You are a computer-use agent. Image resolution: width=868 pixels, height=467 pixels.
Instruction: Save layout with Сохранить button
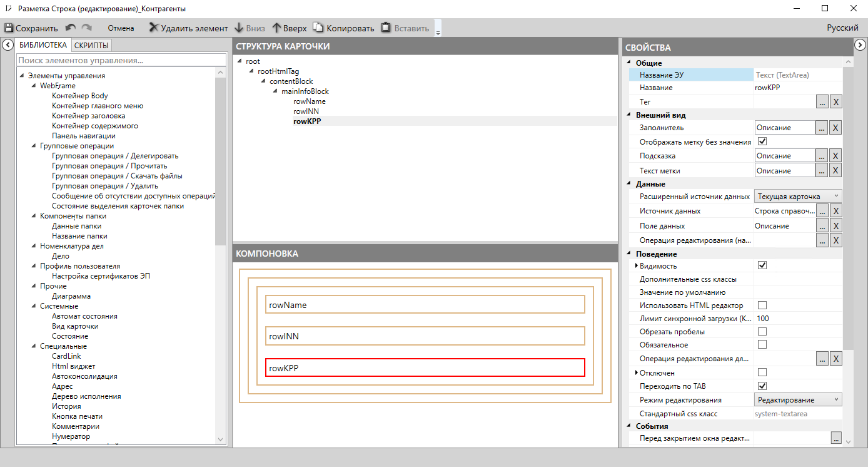[x=31, y=28]
